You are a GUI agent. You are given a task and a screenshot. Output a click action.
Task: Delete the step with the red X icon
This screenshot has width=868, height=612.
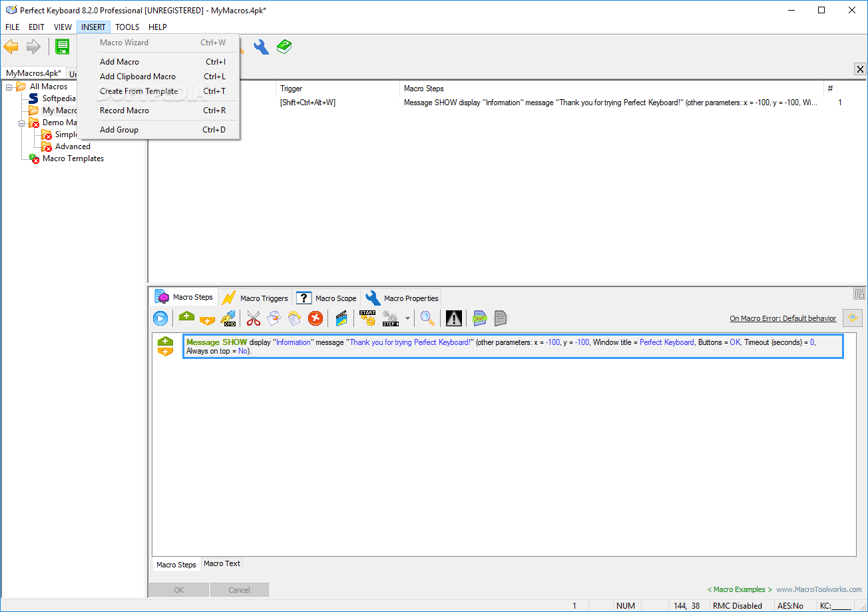coord(316,318)
